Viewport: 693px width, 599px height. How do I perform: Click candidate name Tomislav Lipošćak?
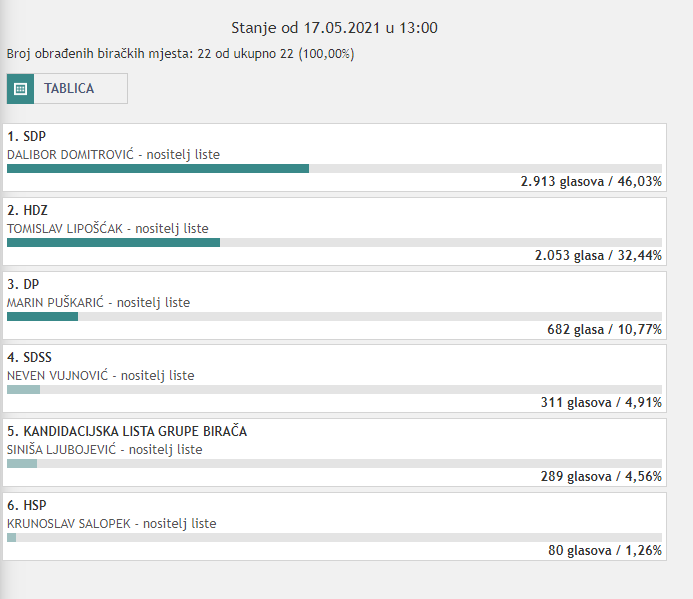pos(65,228)
